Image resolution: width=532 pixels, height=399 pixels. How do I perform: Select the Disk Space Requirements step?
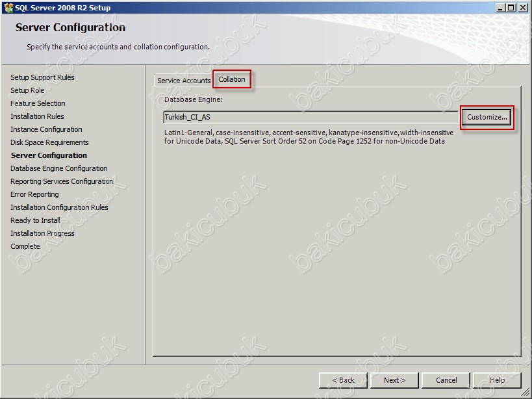(49, 142)
